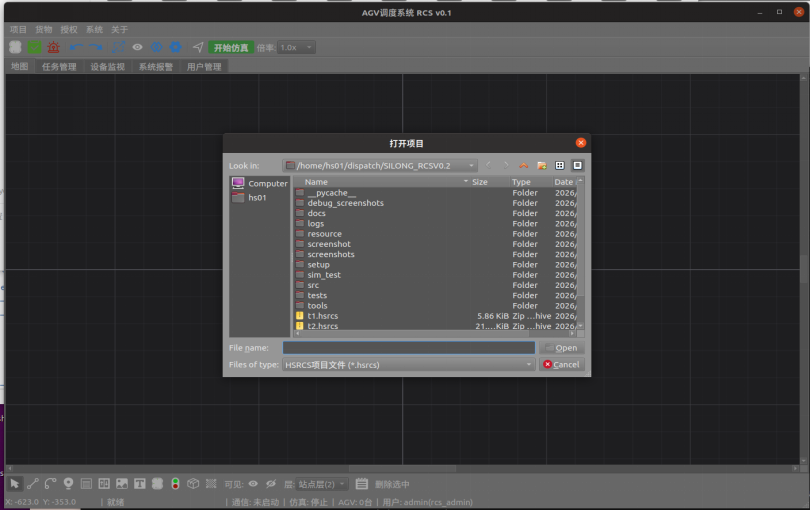Click the dialog forward navigation arrow
The image size is (810, 510).
[506, 165]
